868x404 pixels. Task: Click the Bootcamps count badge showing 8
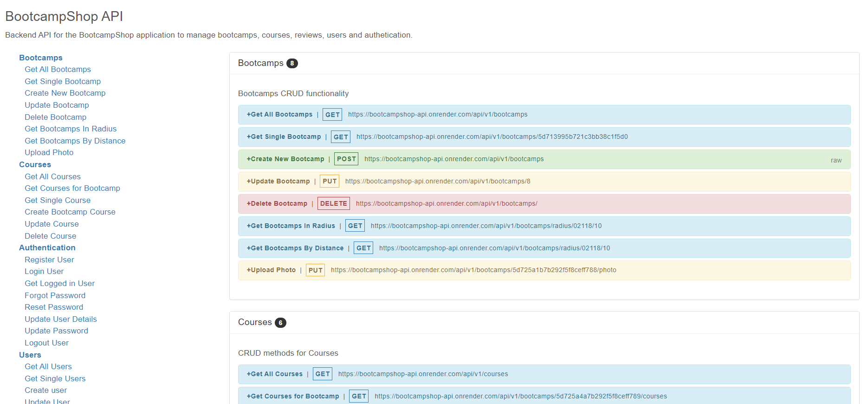[x=292, y=64]
